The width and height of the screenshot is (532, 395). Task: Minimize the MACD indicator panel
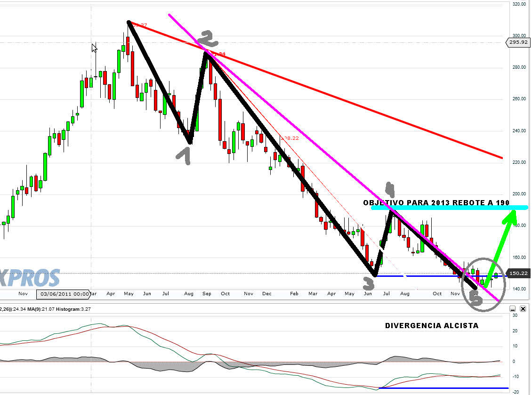click(513, 309)
